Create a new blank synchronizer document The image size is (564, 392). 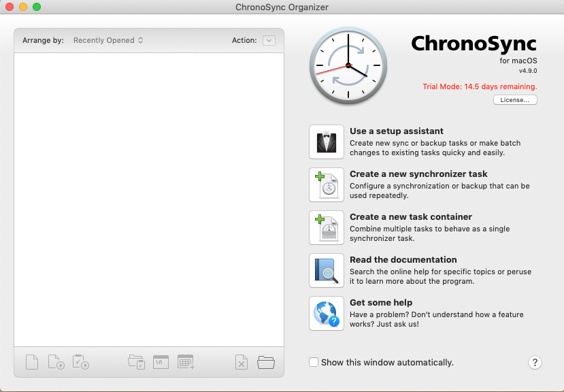(31, 362)
